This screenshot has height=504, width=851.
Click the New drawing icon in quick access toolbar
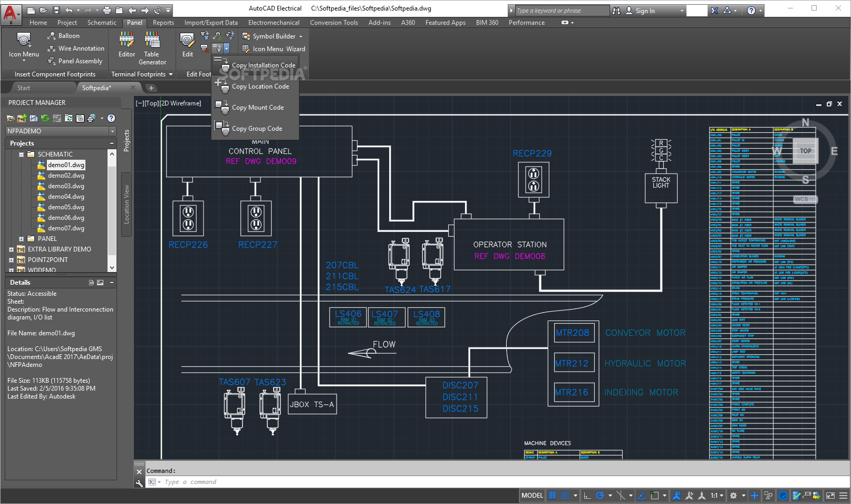(x=31, y=10)
